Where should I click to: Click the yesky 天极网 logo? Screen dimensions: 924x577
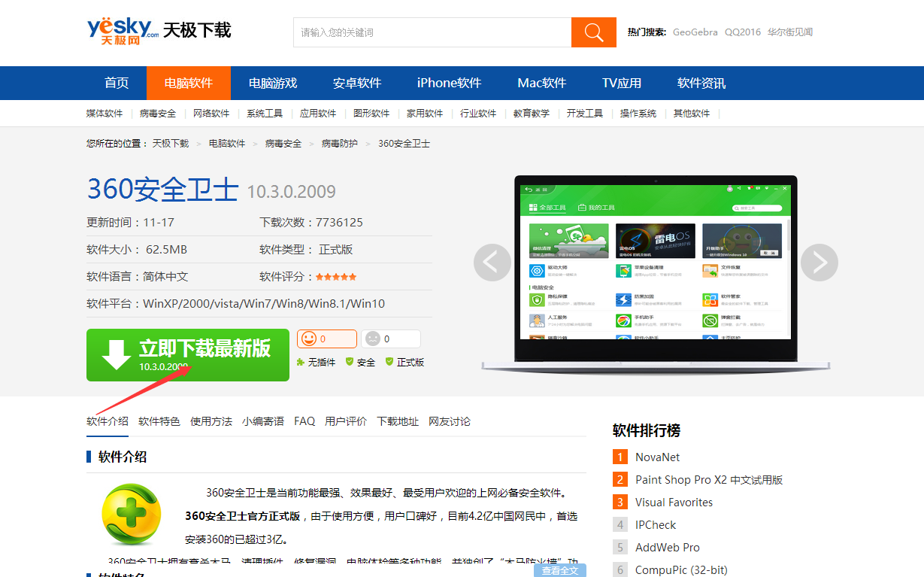pyautogui.click(x=123, y=32)
